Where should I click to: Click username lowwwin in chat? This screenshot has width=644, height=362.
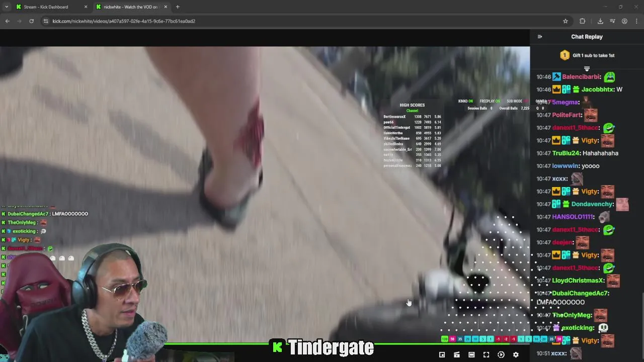(566, 166)
